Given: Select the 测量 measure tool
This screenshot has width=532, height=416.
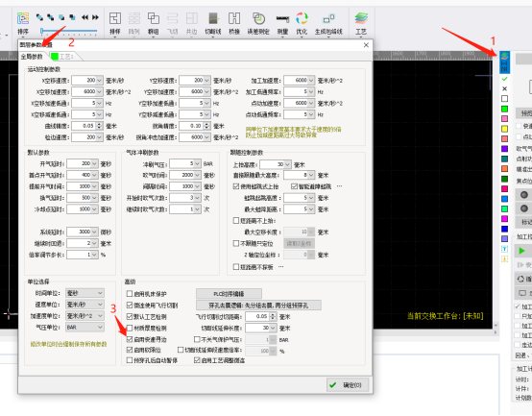Looking at the screenshot, I should pos(282,23).
